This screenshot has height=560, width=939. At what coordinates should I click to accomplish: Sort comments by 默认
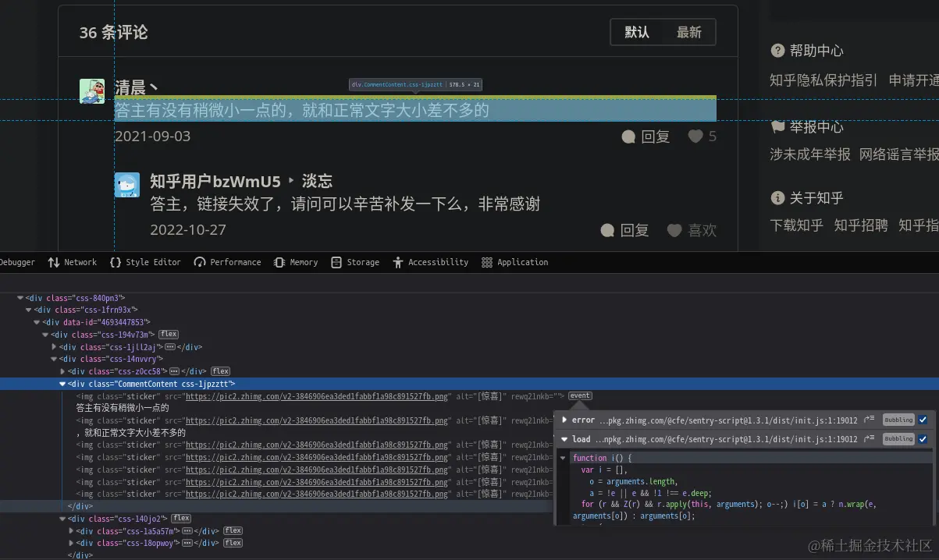point(637,32)
